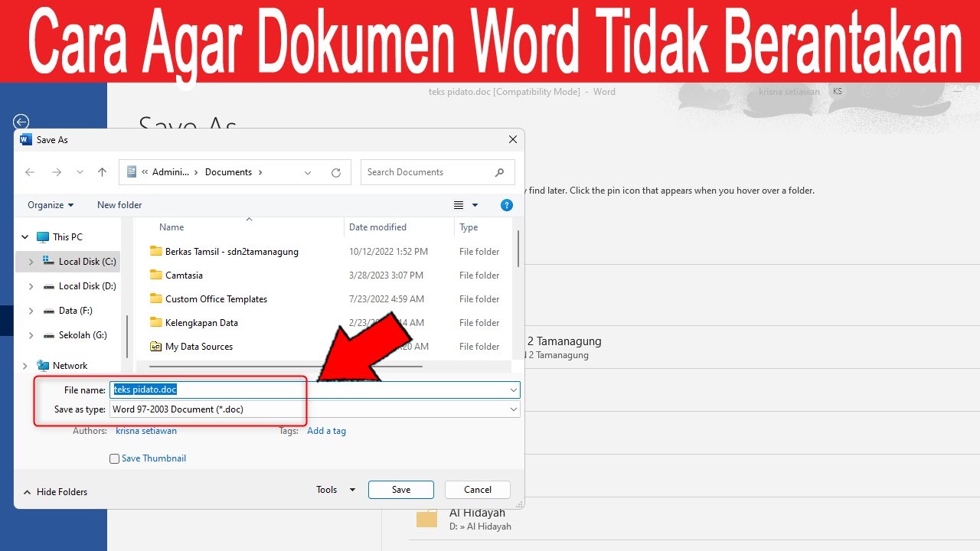Screen dimensions: 980x551
Task: Click the Add a tag link
Action: 326,431
